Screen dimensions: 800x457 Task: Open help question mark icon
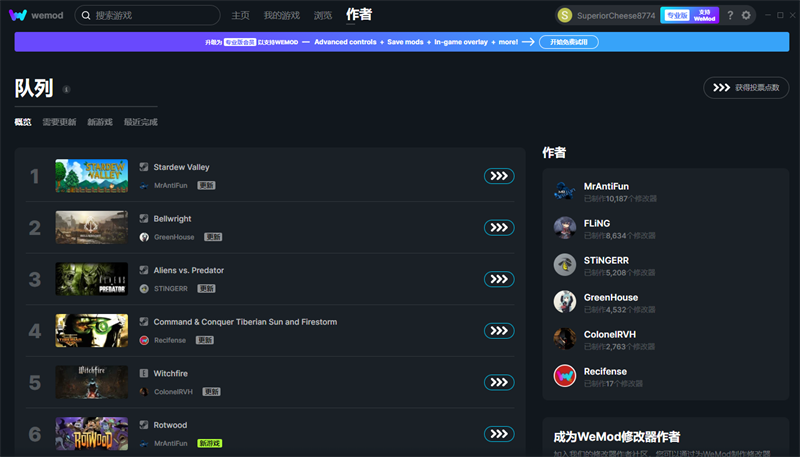[x=730, y=15]
